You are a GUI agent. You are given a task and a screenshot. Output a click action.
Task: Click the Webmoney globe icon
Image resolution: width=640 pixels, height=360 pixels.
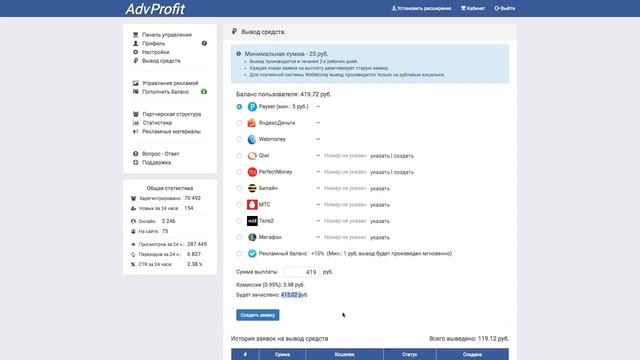pyautogui.click(x=252, y=139)
